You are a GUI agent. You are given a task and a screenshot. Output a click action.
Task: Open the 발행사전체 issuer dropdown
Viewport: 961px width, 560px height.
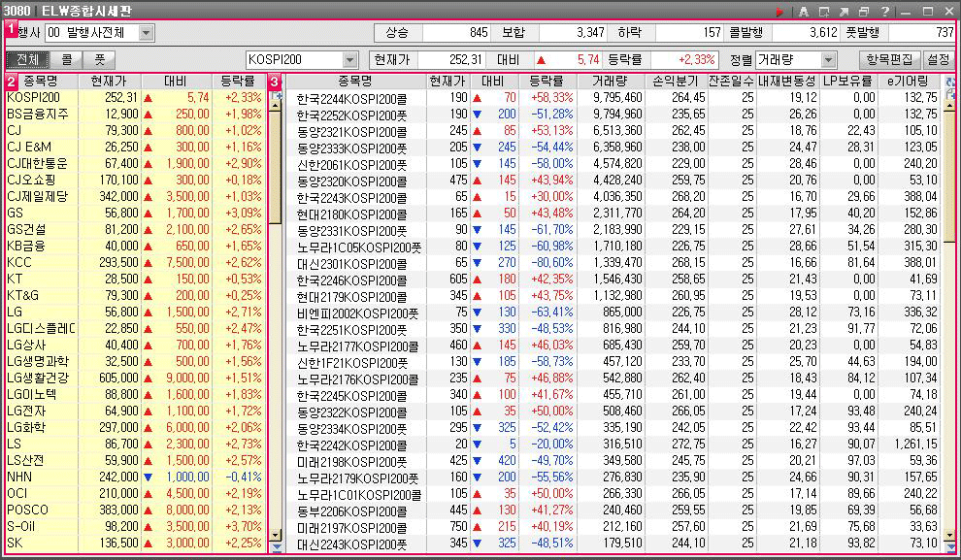[146, 33]
